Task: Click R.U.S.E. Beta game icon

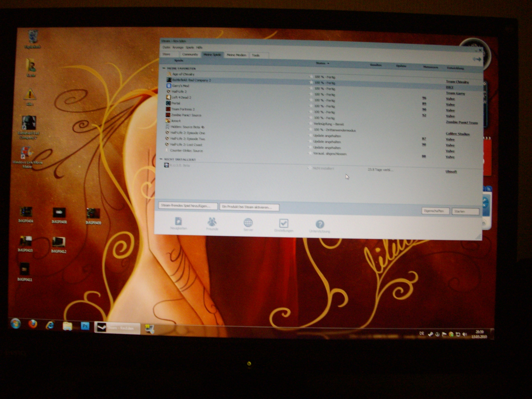Action: 166,165
